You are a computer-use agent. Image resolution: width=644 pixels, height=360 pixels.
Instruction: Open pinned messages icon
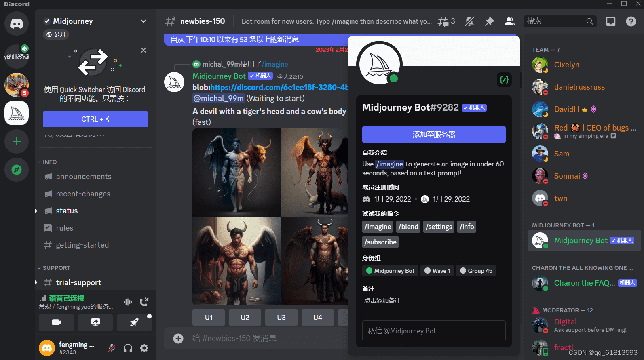tap(490, 21)
